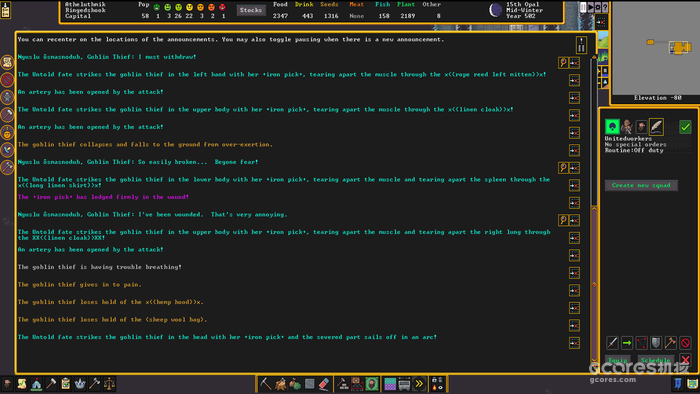Open the squads banner menu

click(x=678, y=384)
